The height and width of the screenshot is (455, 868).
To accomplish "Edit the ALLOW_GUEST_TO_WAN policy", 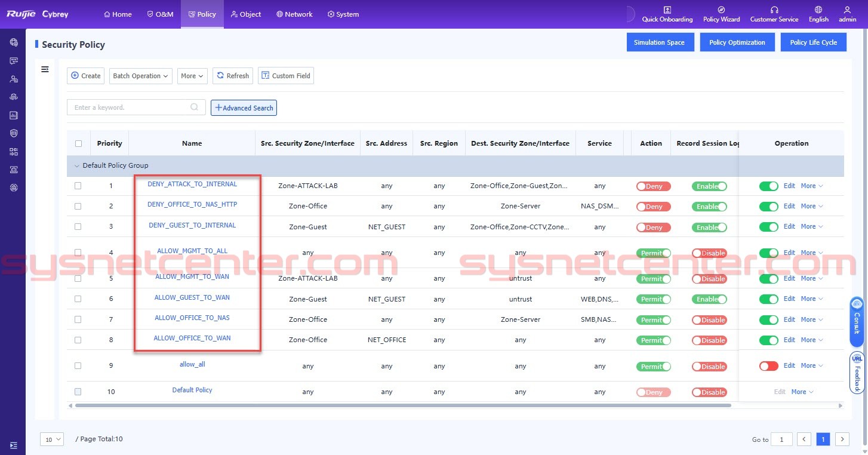I will [789, 299].
